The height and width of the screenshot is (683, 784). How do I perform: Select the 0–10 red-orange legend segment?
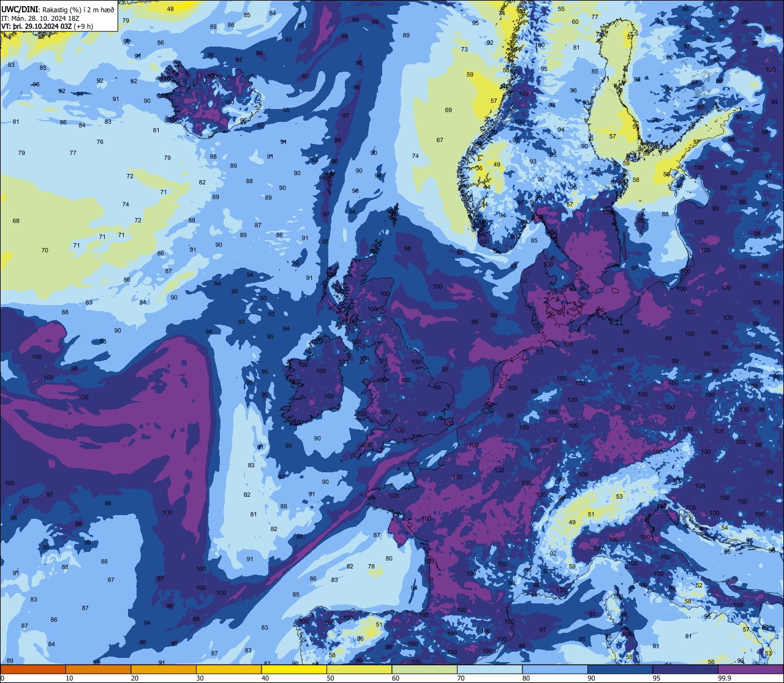pyautogui.click(x=33, y=669)
